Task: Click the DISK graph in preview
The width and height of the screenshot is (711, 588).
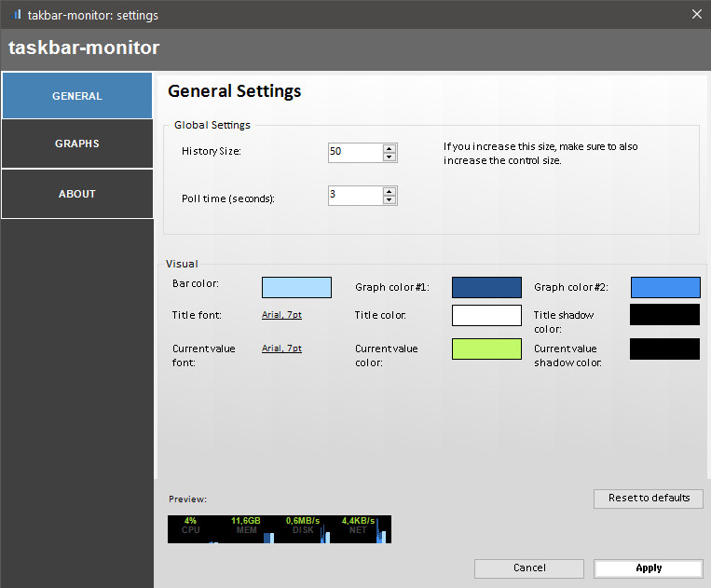Action: point(304,529)
